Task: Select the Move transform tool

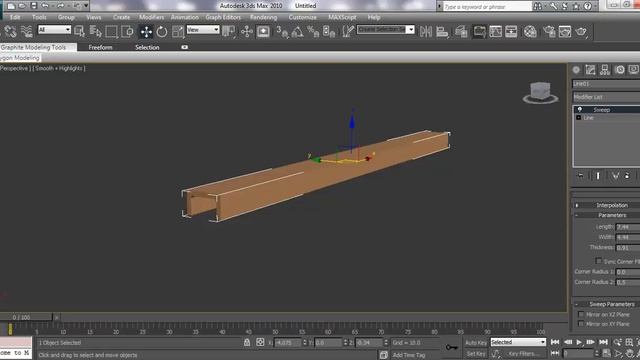Action: pyautogui.click(x=146, y=31)
